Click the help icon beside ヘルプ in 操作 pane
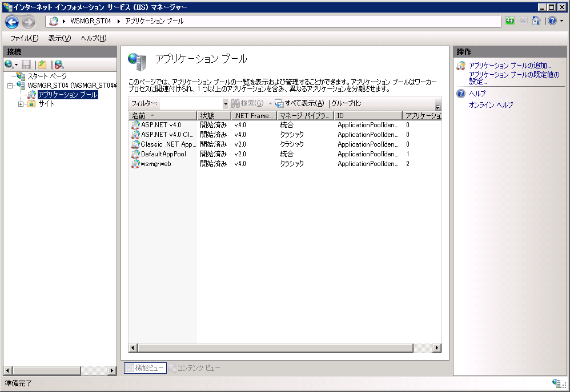 pyautogui.click(x=460, y=93)
